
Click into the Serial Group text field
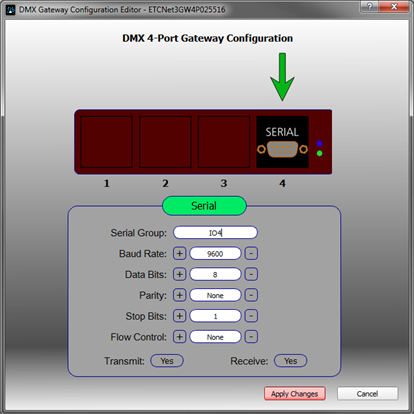point(215,233)
